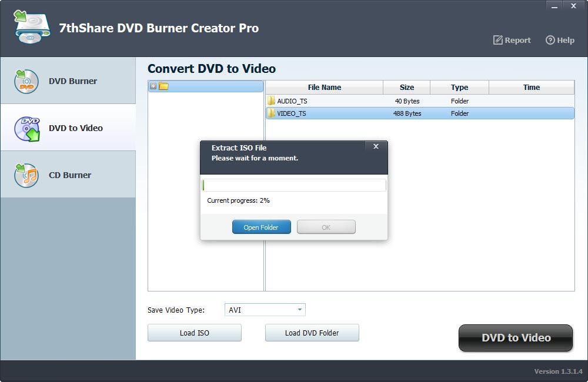Click the disabled OK button in dialog

pyautogui.click(x=326, y=227)
